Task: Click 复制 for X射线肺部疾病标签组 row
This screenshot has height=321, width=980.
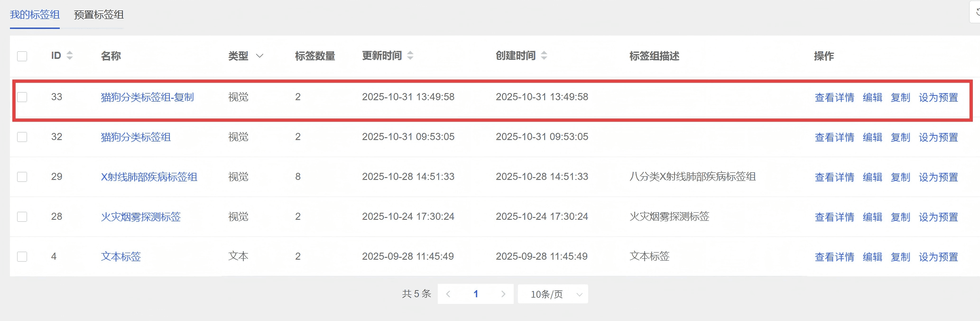Action: point(900,177)
